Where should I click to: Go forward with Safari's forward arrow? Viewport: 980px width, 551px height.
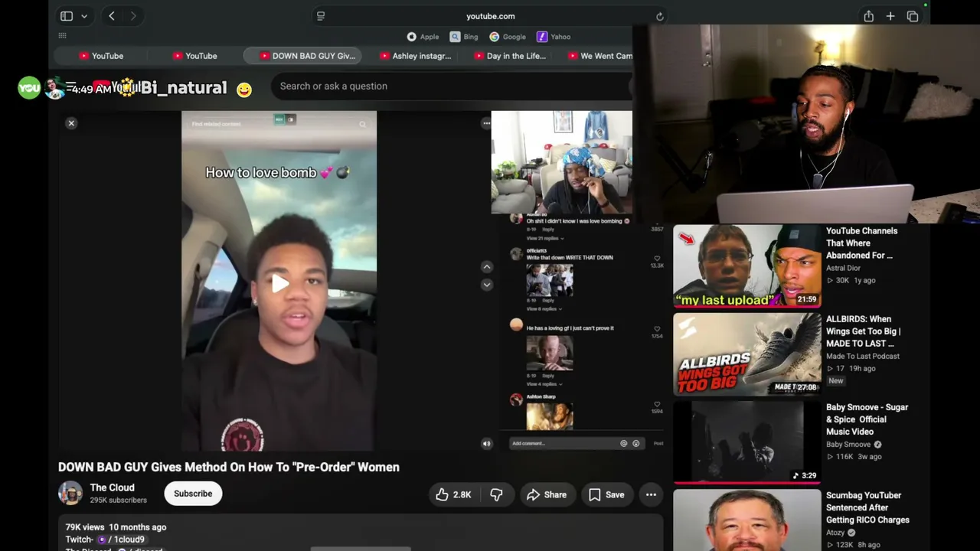[133, 16]
